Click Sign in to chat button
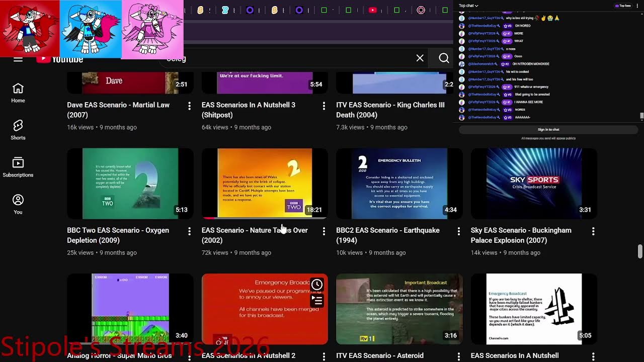The width and height of the screenshot is (644, 362). coord(548,130)
